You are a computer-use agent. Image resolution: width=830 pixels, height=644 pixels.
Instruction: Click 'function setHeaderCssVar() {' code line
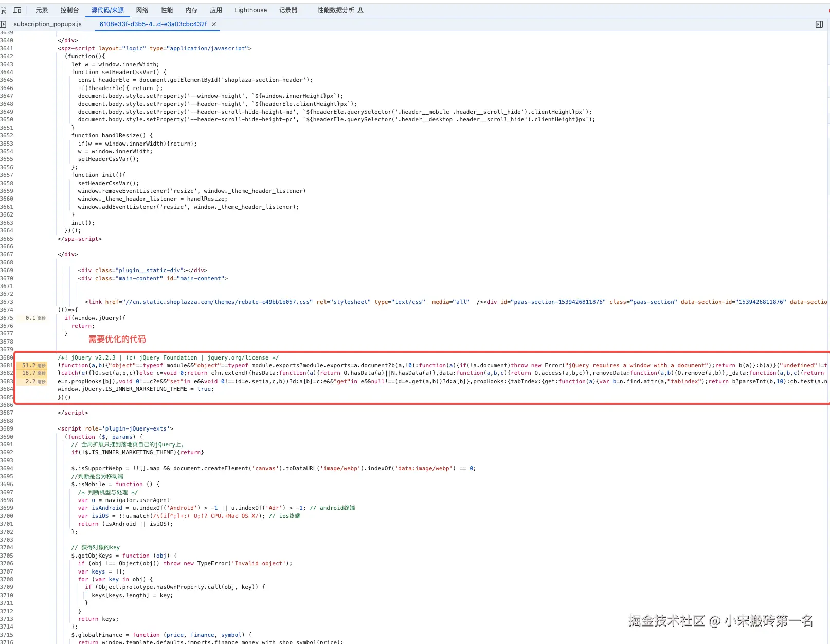(x=119, y=73)
